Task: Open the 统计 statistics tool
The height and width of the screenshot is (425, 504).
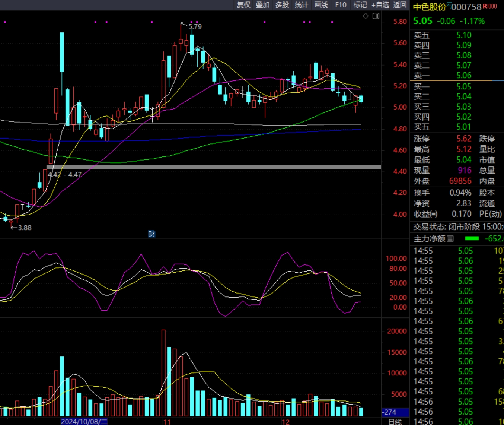Action: coord(302,5)
